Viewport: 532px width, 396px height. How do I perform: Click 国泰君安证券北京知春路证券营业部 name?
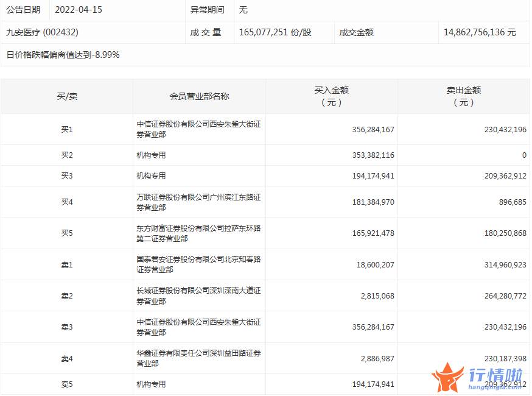[x=198, y=264]
